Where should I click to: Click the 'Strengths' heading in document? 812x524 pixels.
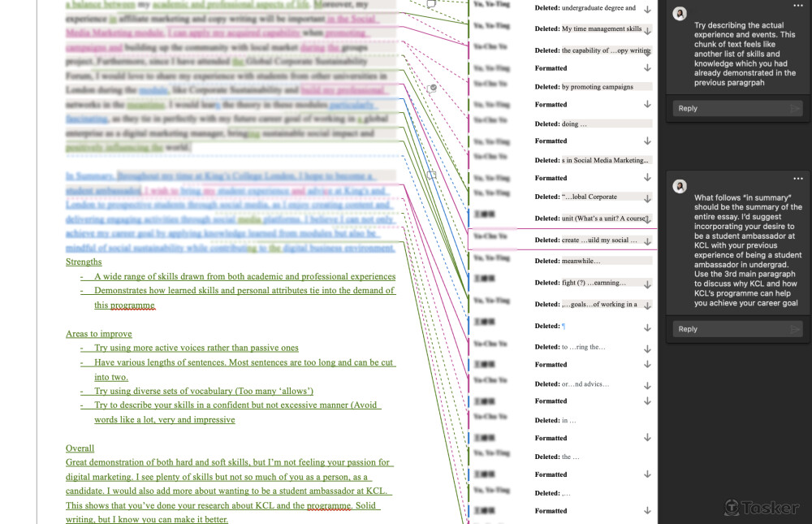click(x=84, y=262)
